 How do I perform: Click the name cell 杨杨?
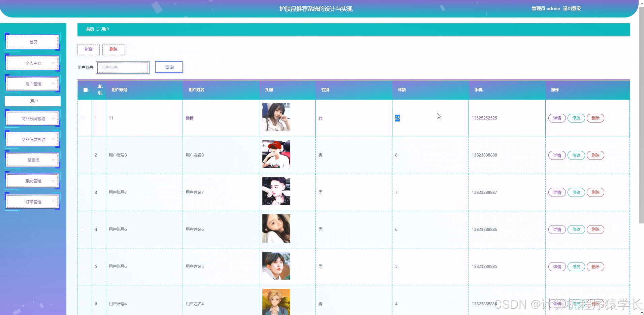190,118
